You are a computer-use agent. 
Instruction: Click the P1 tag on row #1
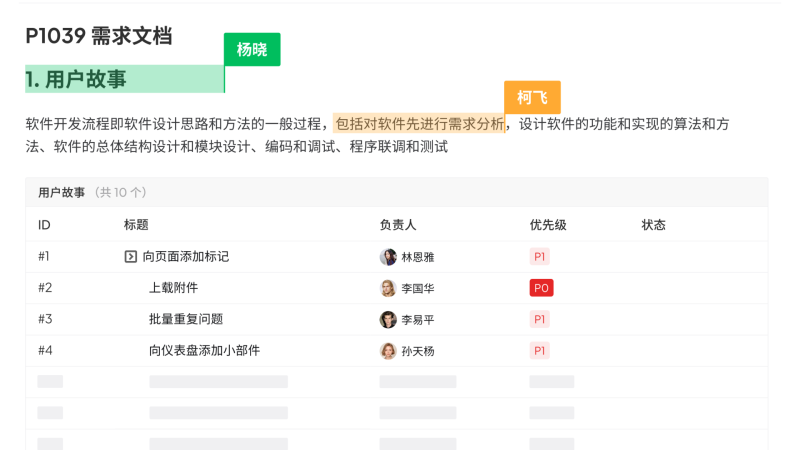(x=539, y=257)
